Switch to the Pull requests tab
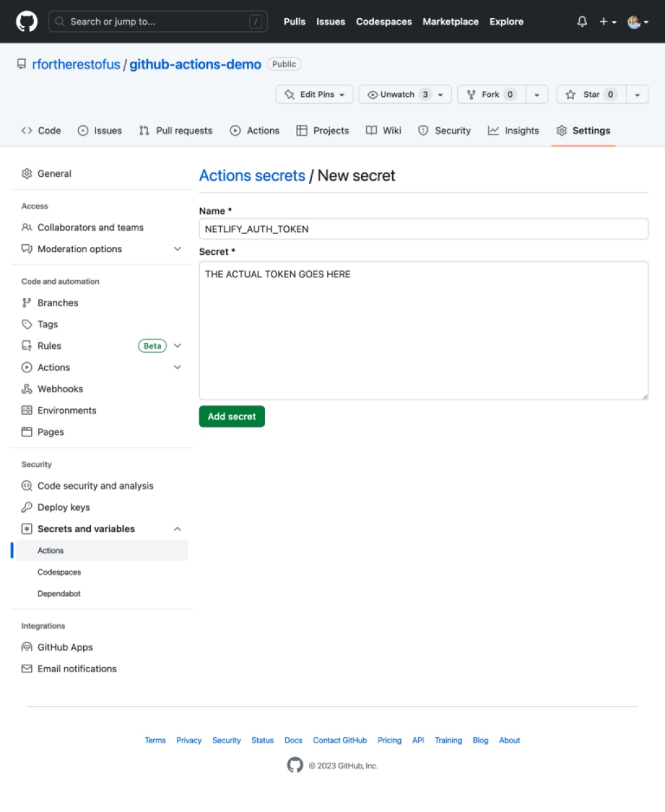The width and height of the screenshot is (665, 812). click(175, 131)
